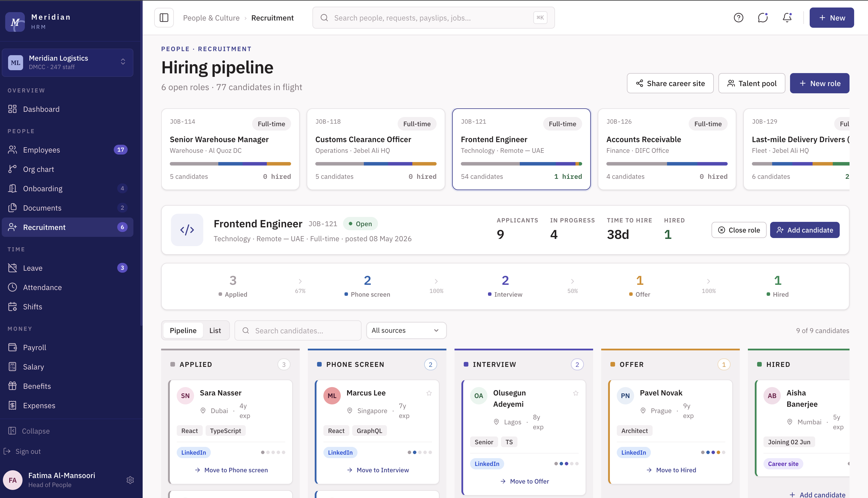Open Benefits in sidebar
Viewport: 868px width, 498px height.
point(67,386)
